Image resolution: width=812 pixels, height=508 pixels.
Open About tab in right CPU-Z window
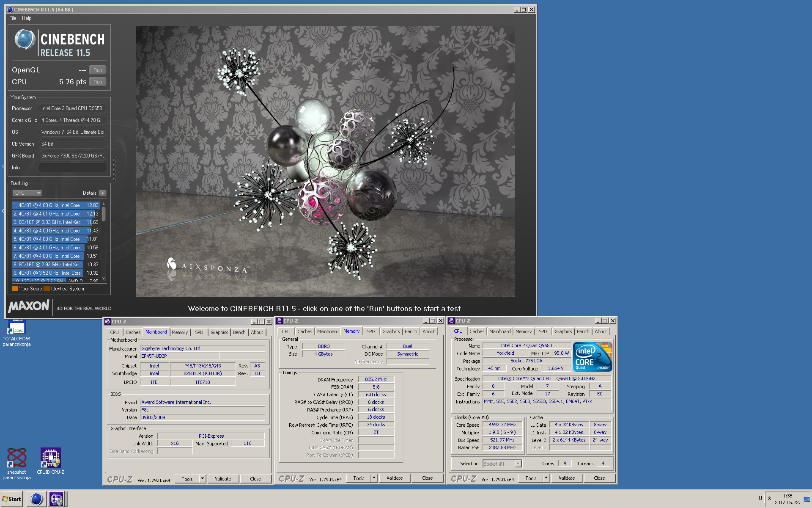(x=601, y=331)
